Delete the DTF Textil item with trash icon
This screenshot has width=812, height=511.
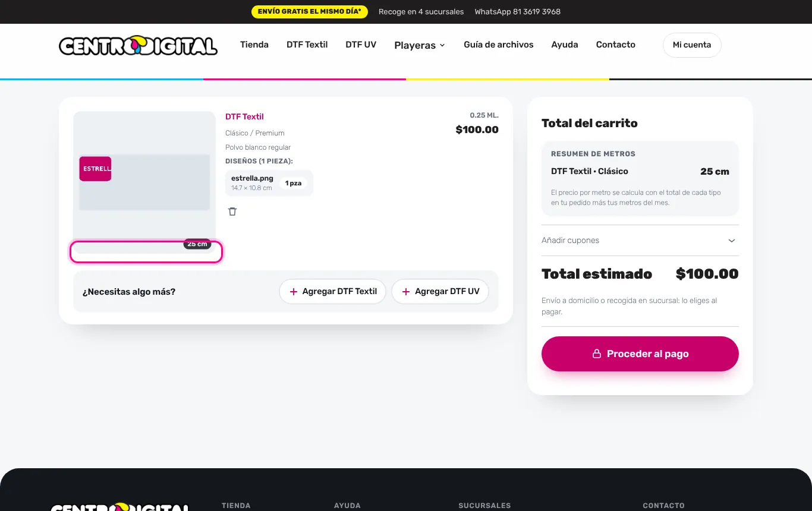232,212
